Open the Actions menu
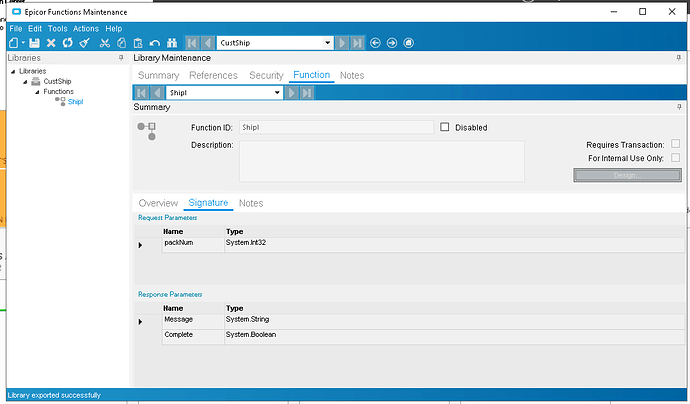 (86, 29)
